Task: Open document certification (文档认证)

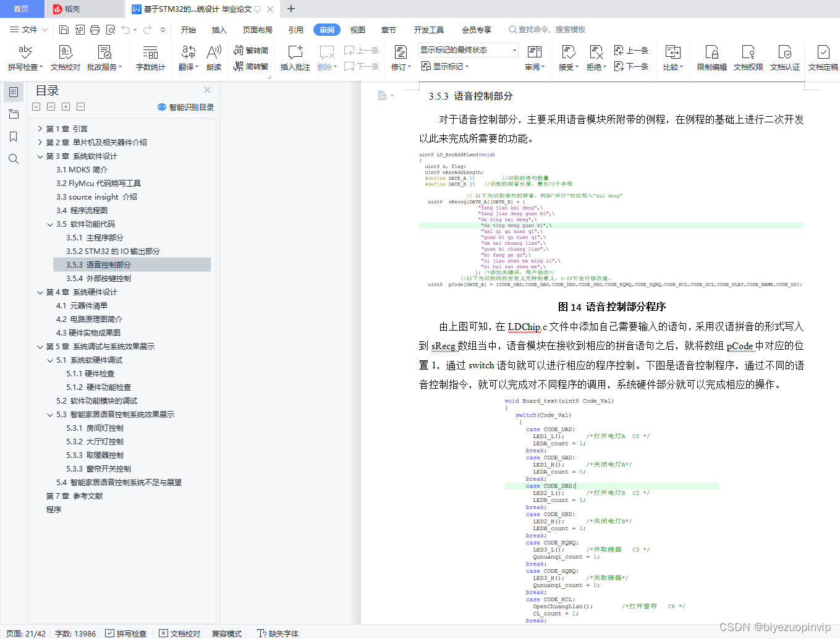Action: [x=785, y=58]
